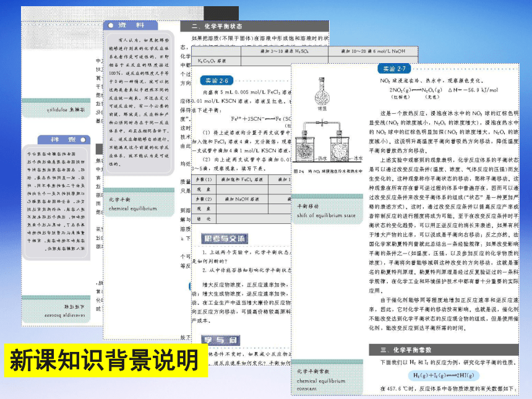532x399 pixels.
Task: Select the 结论 row label in the table
Action: point(204,219)
